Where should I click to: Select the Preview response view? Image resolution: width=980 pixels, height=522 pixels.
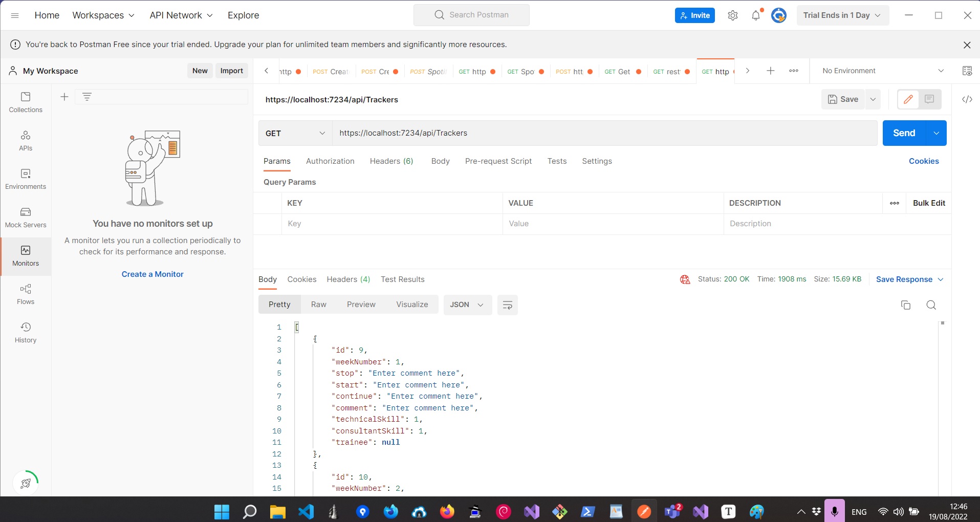(361, 304)
